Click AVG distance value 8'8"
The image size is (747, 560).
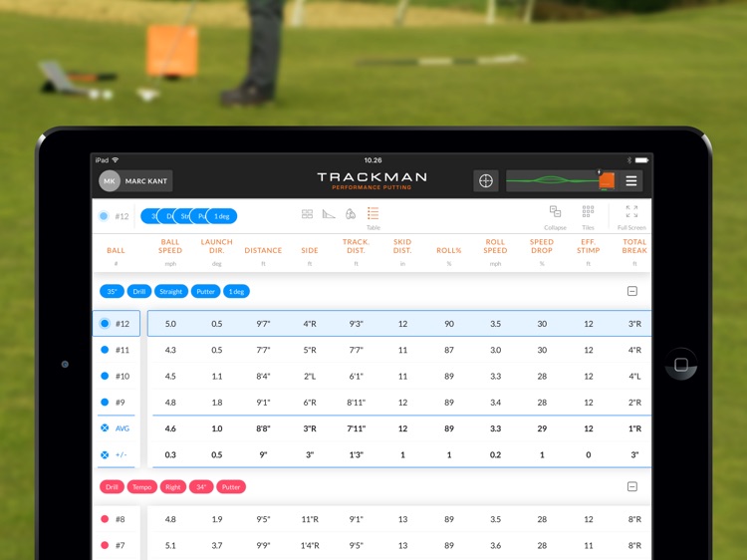[263, 428]
